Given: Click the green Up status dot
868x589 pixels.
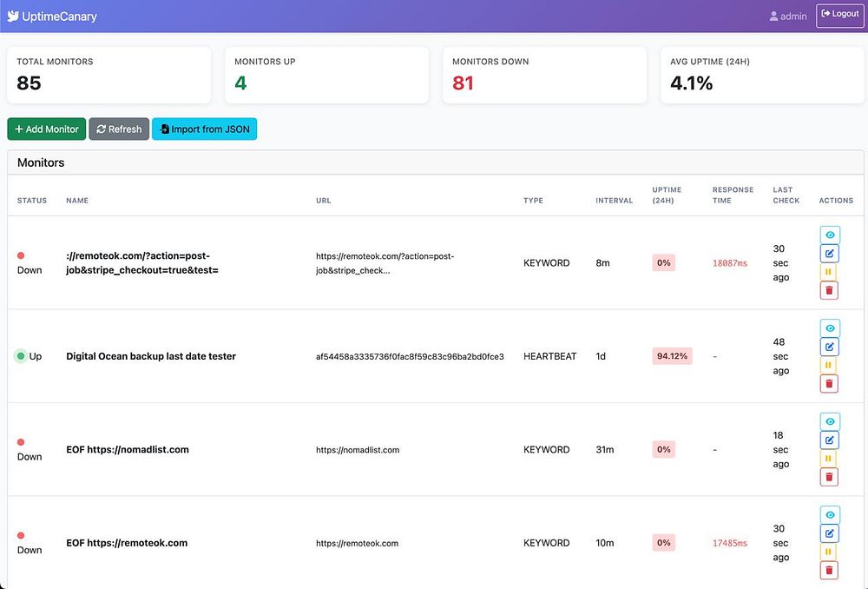Looking at the screenshot, I should pos(21,356).
